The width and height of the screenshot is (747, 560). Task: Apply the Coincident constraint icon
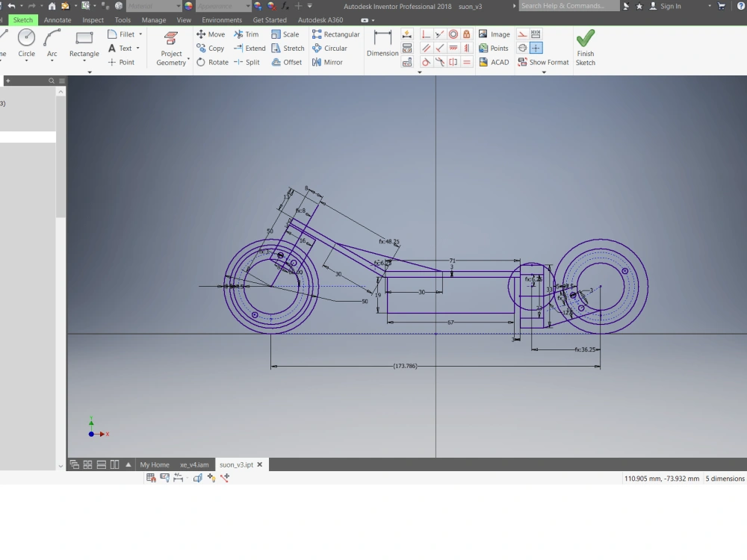coord(426,34)
